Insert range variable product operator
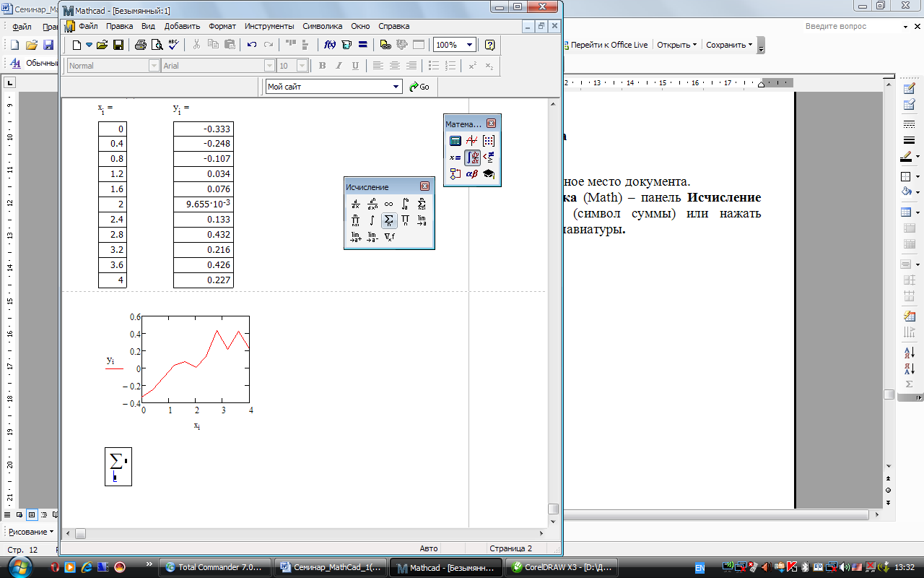924x578 pixels. click(406, 220)
